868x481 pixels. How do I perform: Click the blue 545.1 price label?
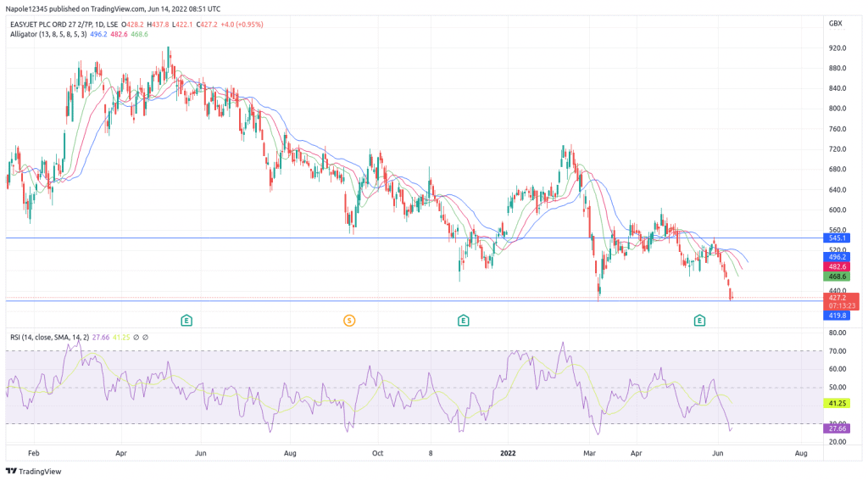(x=837, y=238)
